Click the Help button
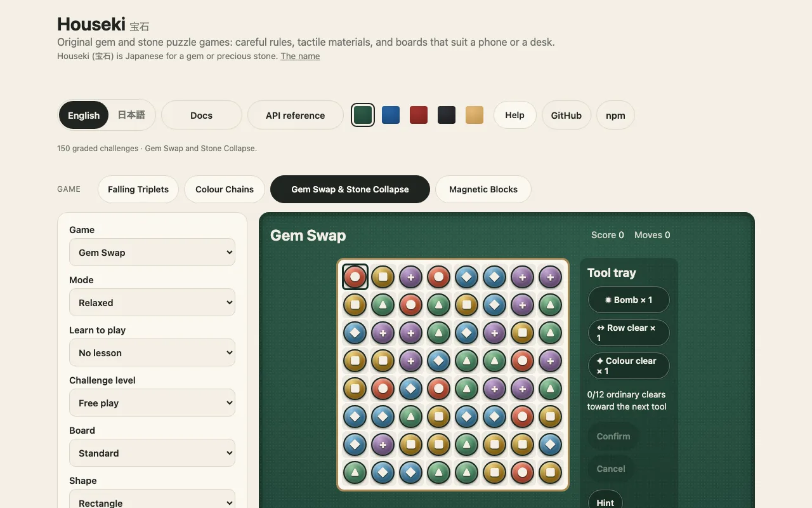812x508 pixels. click(x=515, y=115)
